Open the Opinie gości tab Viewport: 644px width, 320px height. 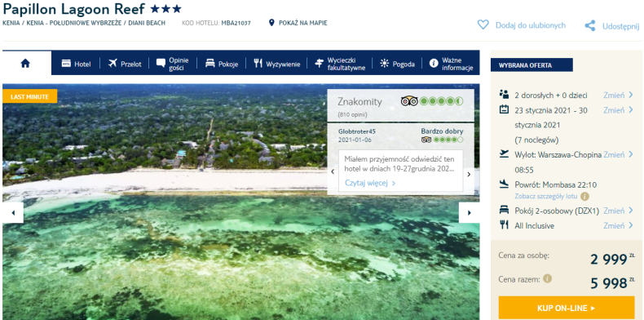[x=173, y=64]
